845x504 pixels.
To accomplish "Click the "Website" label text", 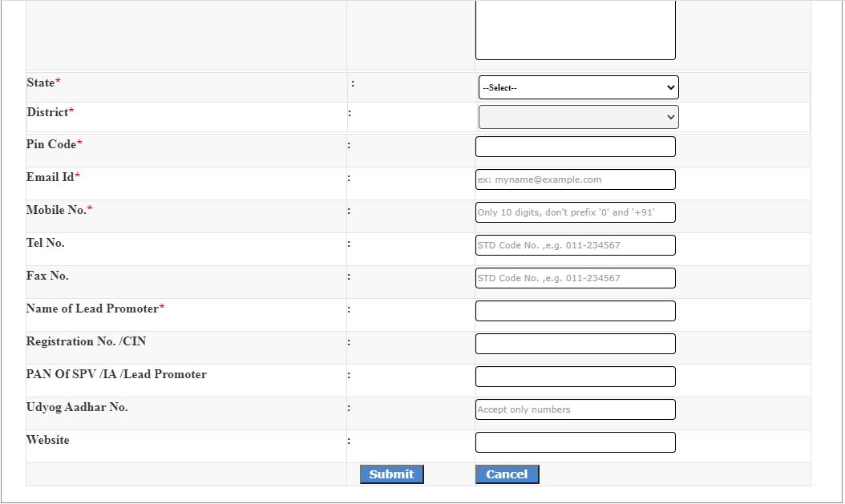I will (48, 440).
